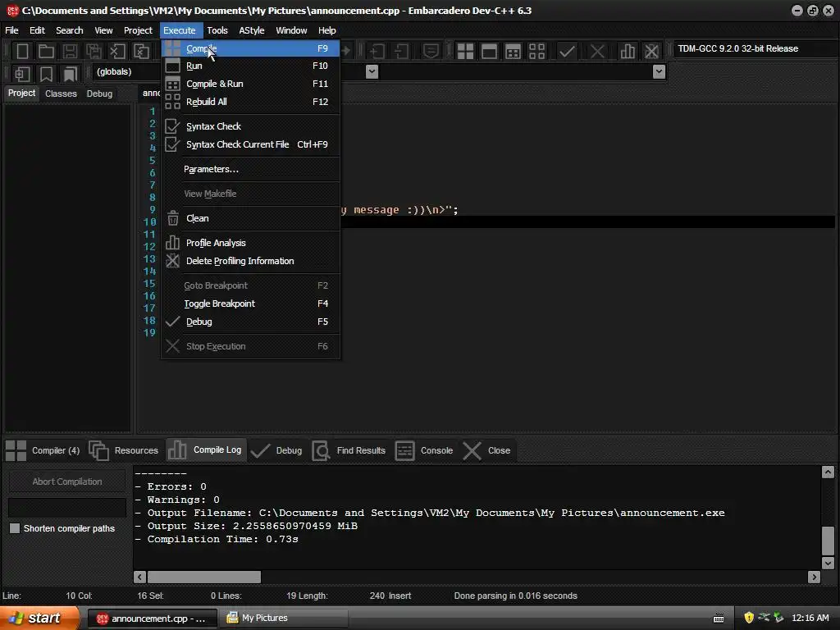Click the Unindent toolbar icon
Screen dimensions: 840x630
401,52
